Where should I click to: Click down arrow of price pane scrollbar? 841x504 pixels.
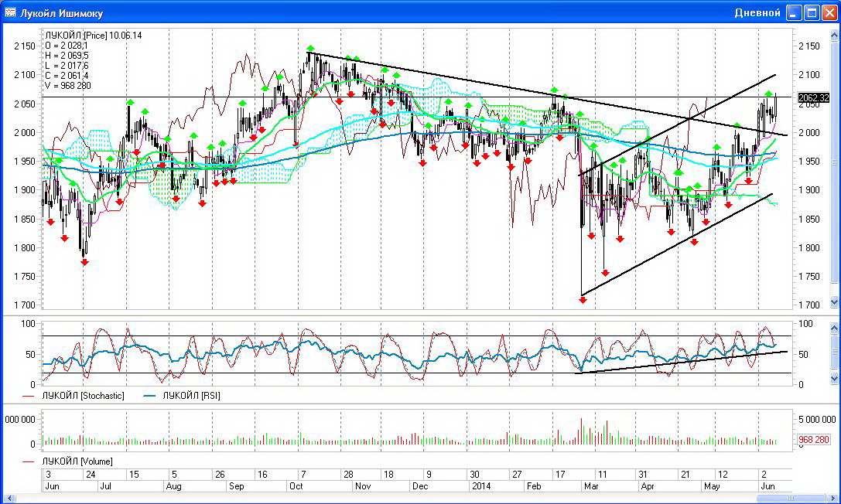click(835, 302)
